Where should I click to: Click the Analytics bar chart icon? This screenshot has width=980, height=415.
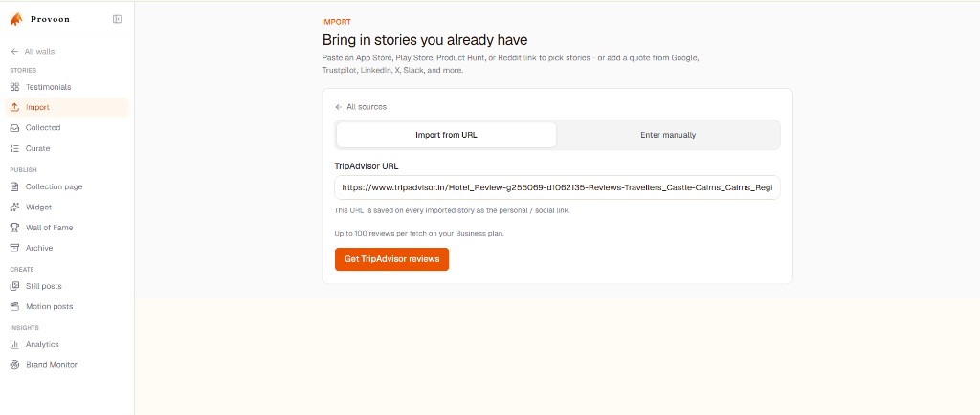[x=15, y=344]
